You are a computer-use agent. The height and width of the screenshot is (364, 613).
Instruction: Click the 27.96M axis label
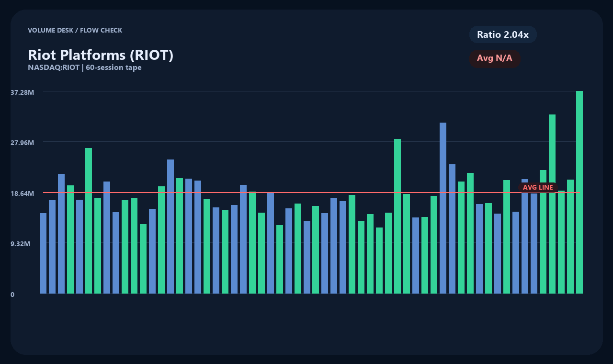(x=23, y=143)
